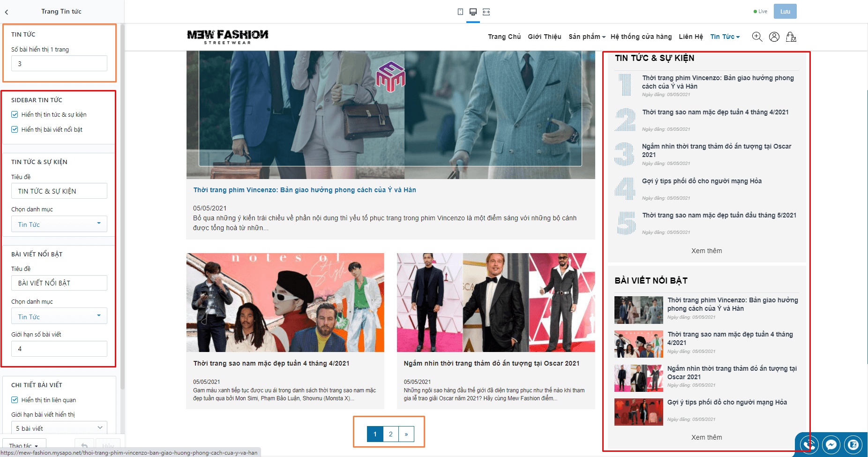Uncheck 'Hiển thị tin tức & sự kiện'

click(x=15, y=114)
